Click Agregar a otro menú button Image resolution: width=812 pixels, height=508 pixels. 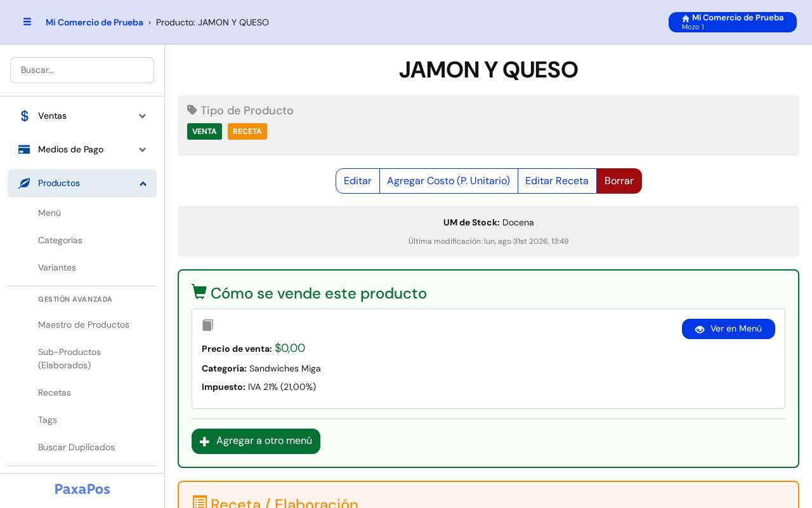pyautogui.click(x=256, y=441)
